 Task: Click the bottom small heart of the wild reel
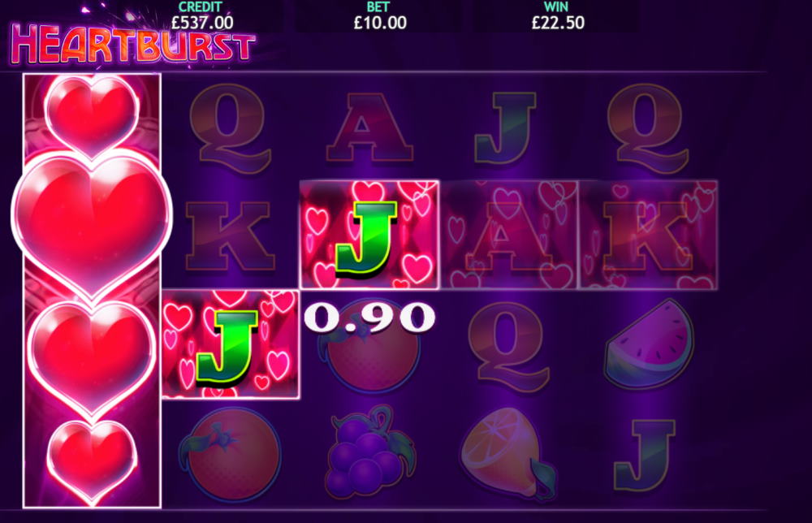[93, 460]
